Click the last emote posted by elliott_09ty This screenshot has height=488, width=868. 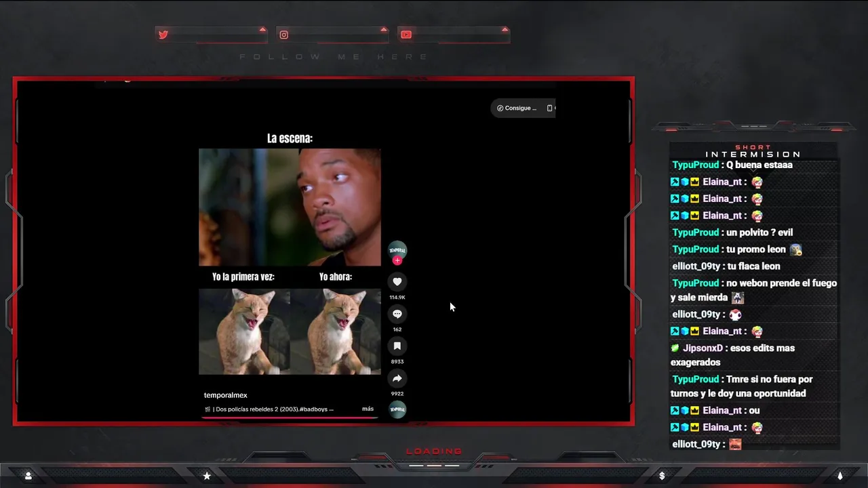(x=735, y=445)
